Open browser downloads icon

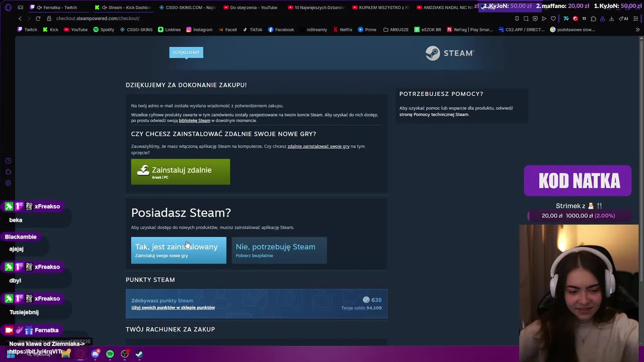point(611,19)
